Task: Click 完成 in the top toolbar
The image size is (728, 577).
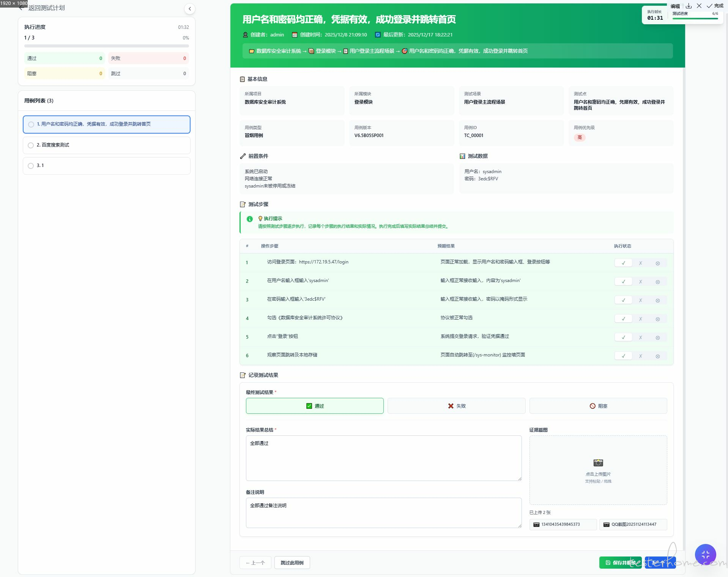Action: coord(715,6)
